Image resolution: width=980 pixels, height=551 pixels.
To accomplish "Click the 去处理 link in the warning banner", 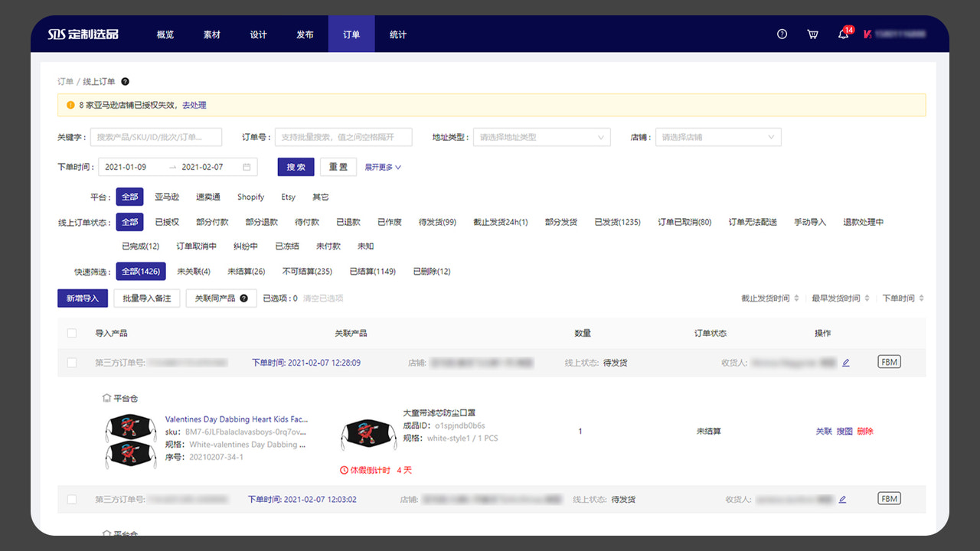I will point(196,105).
